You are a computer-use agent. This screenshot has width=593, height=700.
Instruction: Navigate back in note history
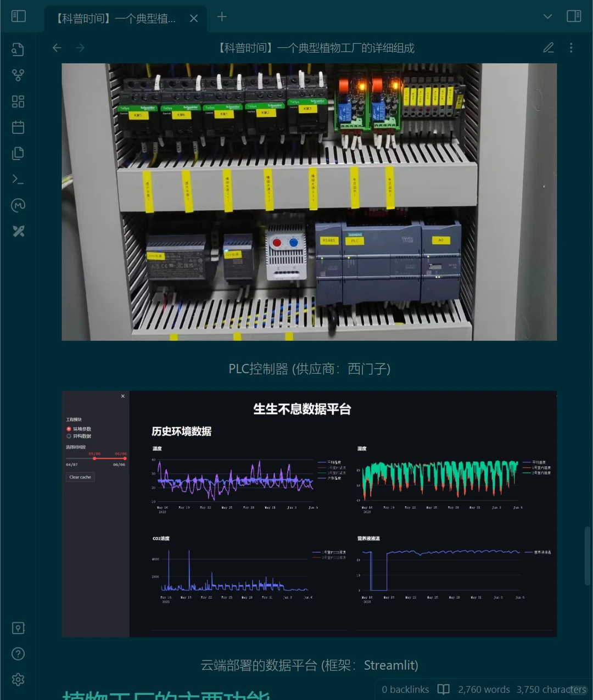57,48
